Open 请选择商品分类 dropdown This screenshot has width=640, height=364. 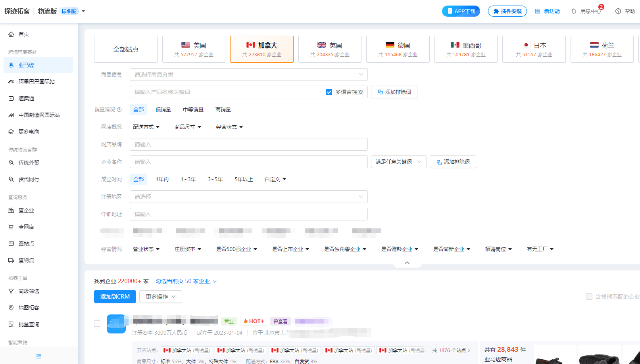pos(249,75)
